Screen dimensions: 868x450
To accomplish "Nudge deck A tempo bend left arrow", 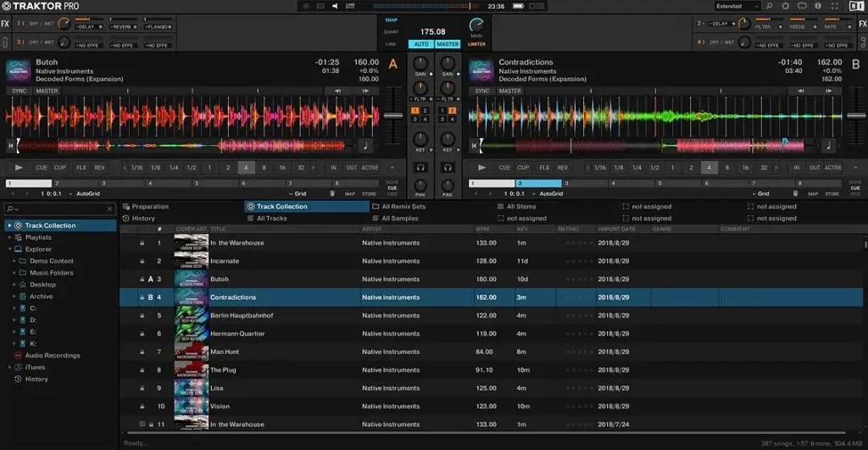I will [x=337, y=91].
